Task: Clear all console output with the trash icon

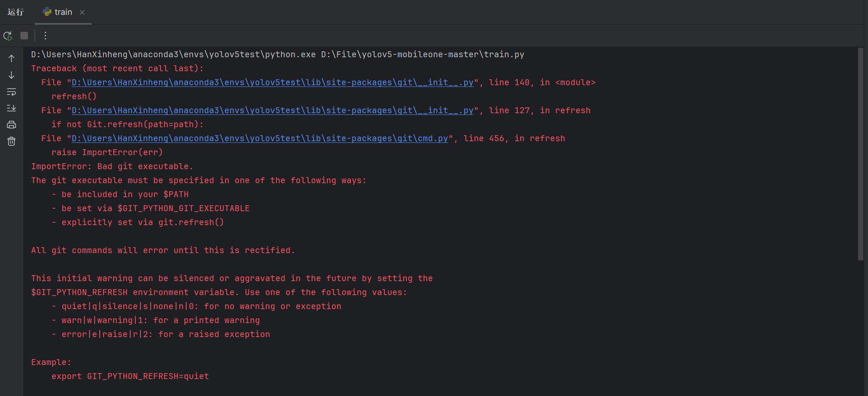Action: [x=11, y=141]
